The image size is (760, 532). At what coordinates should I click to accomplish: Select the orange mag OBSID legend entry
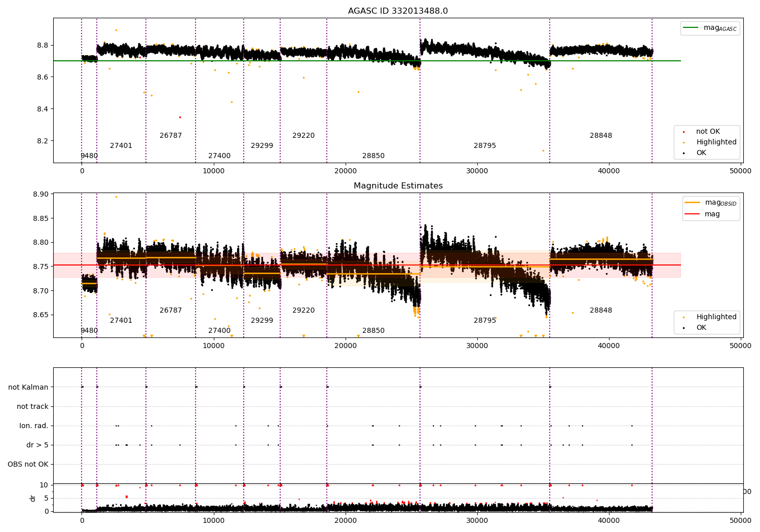click(711, 203)
